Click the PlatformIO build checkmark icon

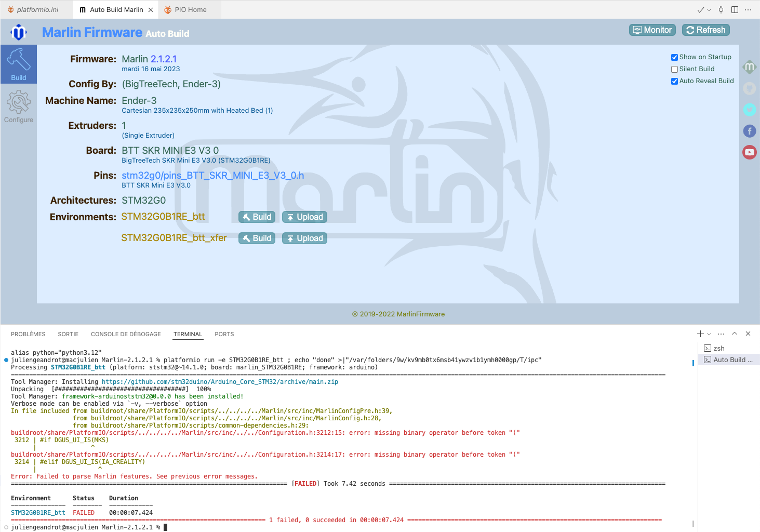700,10
